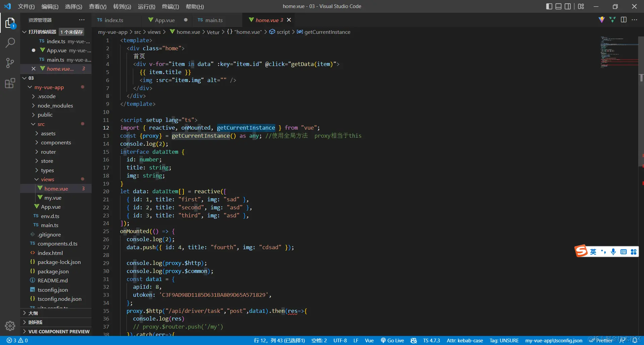The width and height of the screenshot is (644, 345).
Task: Toggle the bottom panel visibility
Action: point(558,6)
